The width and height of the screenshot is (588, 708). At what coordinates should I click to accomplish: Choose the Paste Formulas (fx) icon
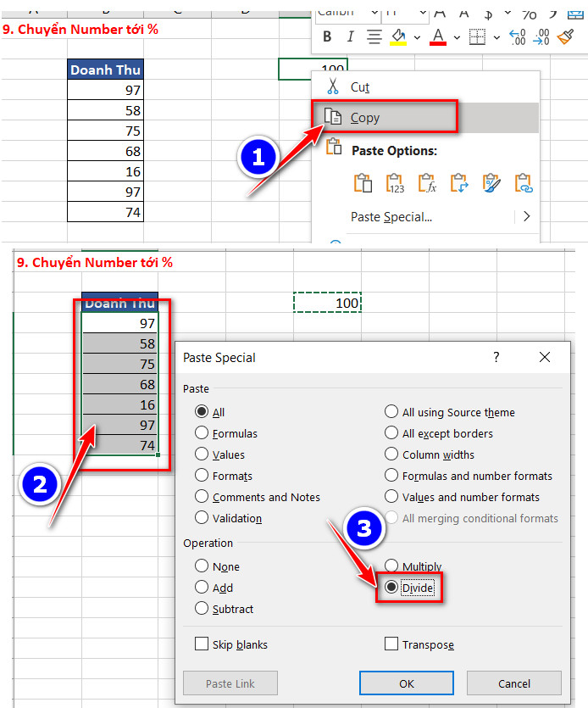click(427, 182)
